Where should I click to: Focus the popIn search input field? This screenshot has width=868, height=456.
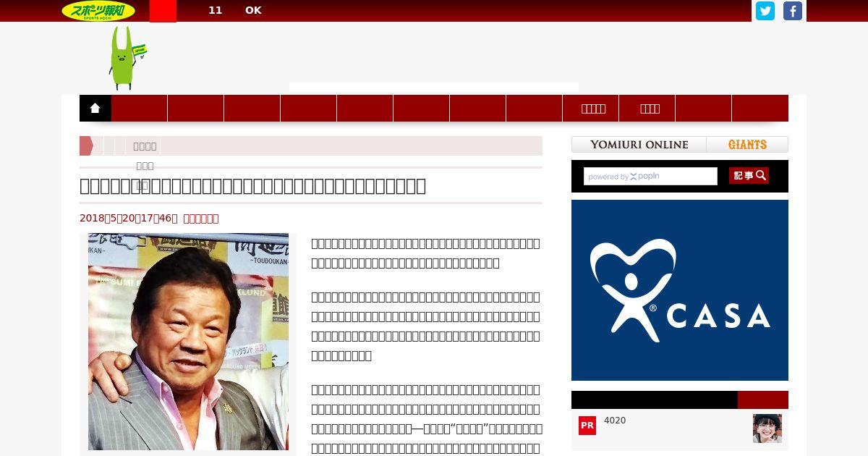pyautogui.click(x=650, y=177)
